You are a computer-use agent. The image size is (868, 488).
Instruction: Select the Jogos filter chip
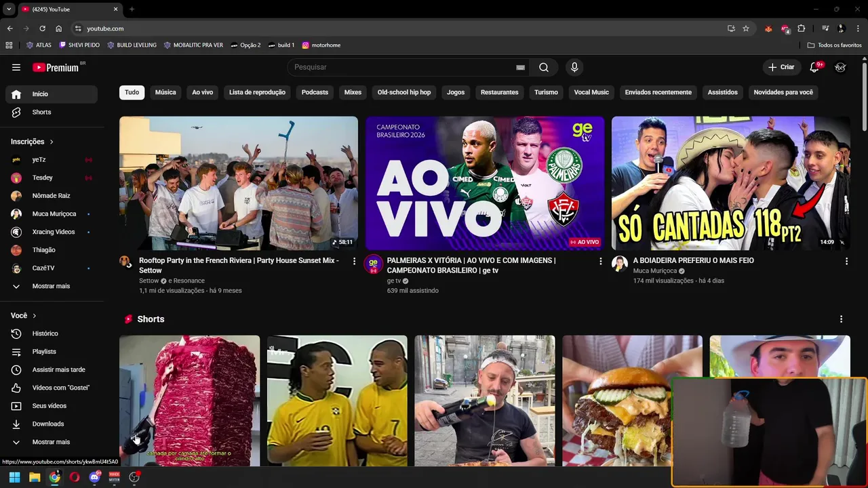456,92
